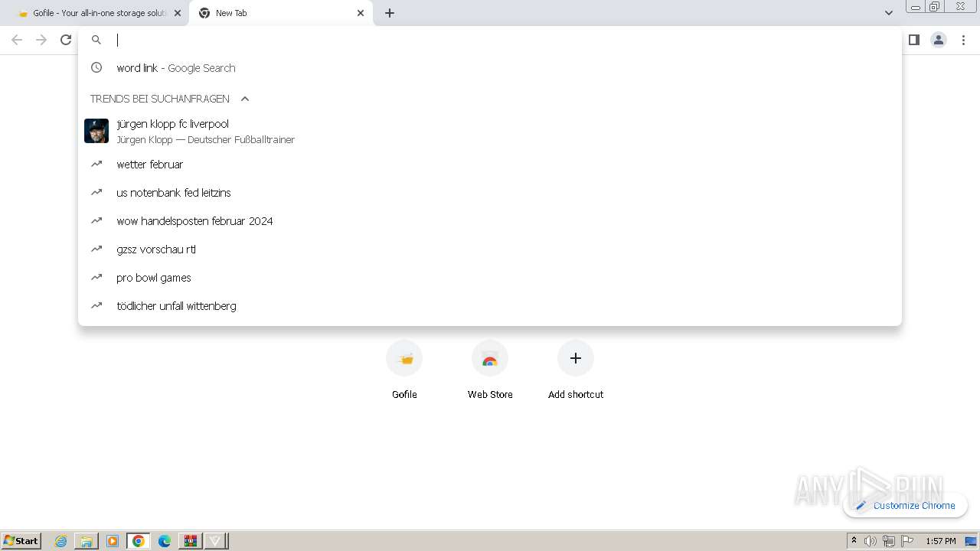This screenshot has height=551, width=980.
Task: Collapse the Trends bei Suchanfragen section
Action: [x=245, y=99]
